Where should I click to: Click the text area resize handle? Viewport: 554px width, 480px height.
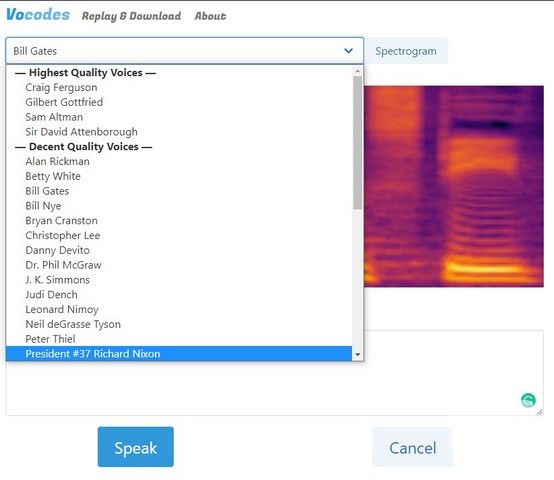point(540,412)
